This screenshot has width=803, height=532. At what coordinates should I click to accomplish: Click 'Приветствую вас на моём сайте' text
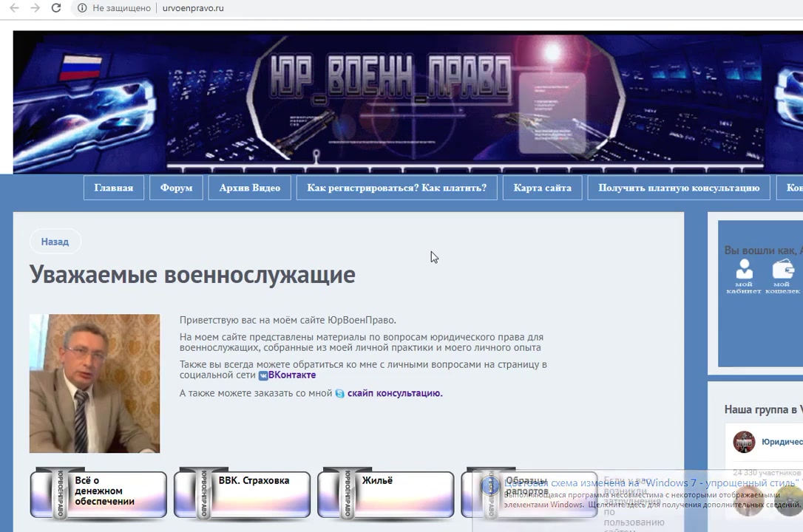click(x=252, y=320)
